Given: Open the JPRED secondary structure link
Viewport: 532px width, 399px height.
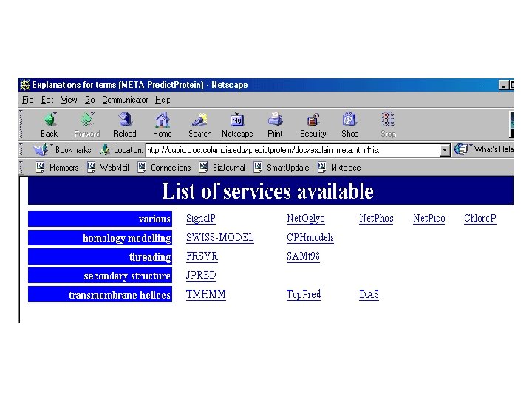Looking at the screenshot, I should tap(201, 275).
